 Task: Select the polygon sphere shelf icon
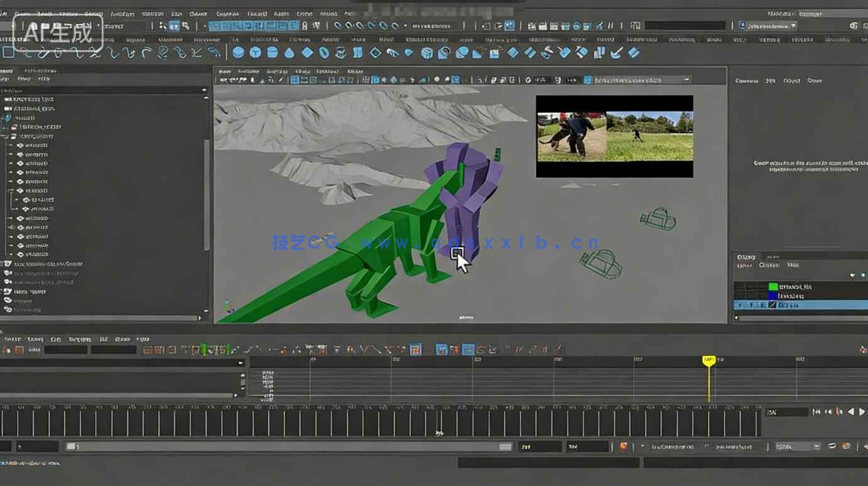[x=239, y=53]
